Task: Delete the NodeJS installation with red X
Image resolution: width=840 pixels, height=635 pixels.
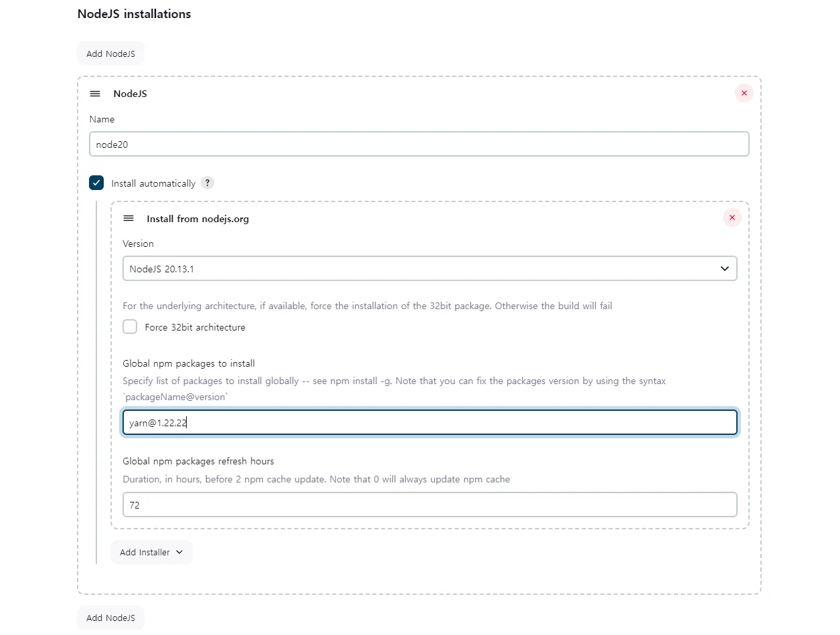Action: [744, 94]
